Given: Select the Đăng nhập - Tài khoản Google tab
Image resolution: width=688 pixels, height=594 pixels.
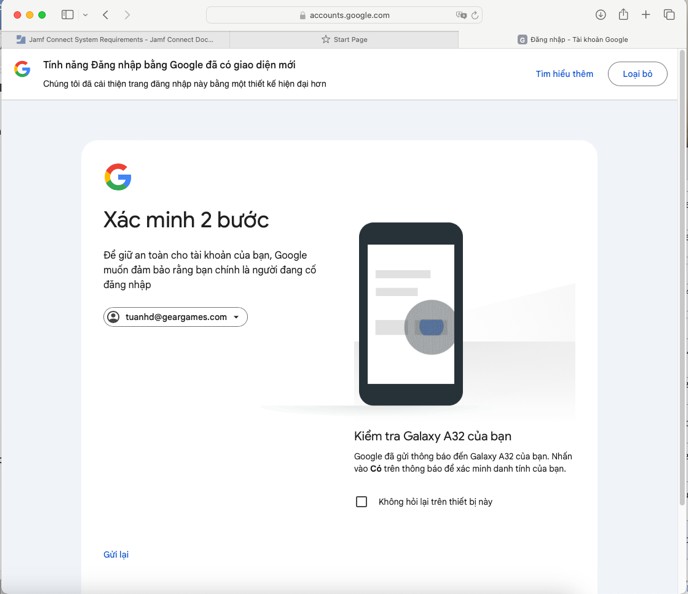Looking at the screenshot, I should [573, 39].
